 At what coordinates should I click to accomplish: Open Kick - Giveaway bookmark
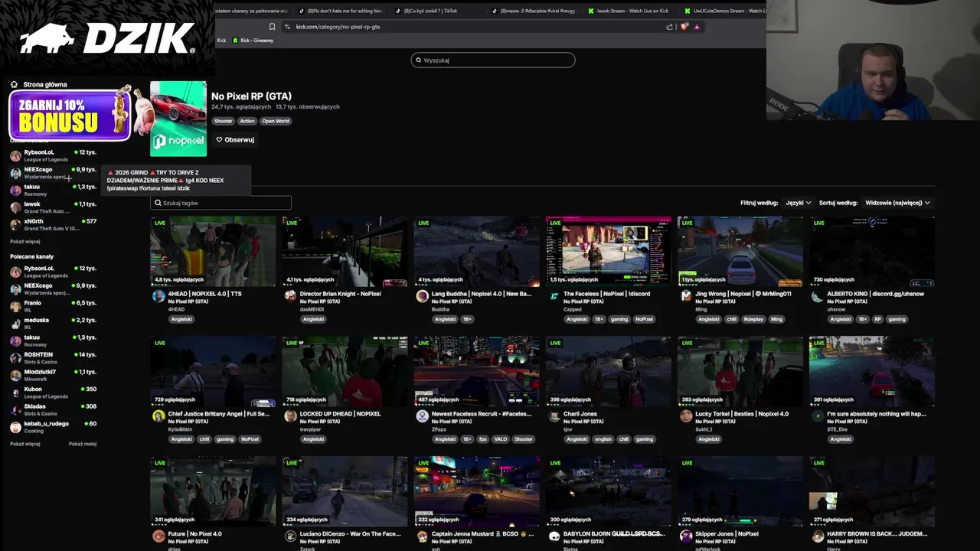pyautogui.click(x=253, y=41)
